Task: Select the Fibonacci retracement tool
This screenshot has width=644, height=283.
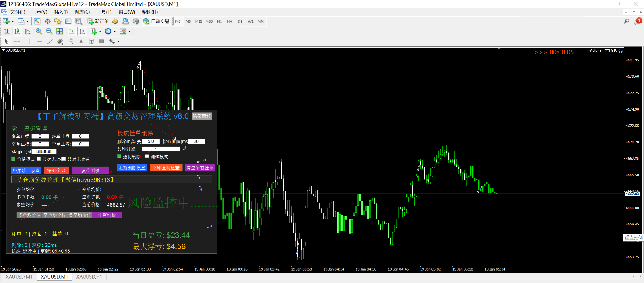Action: pos(70,41)
